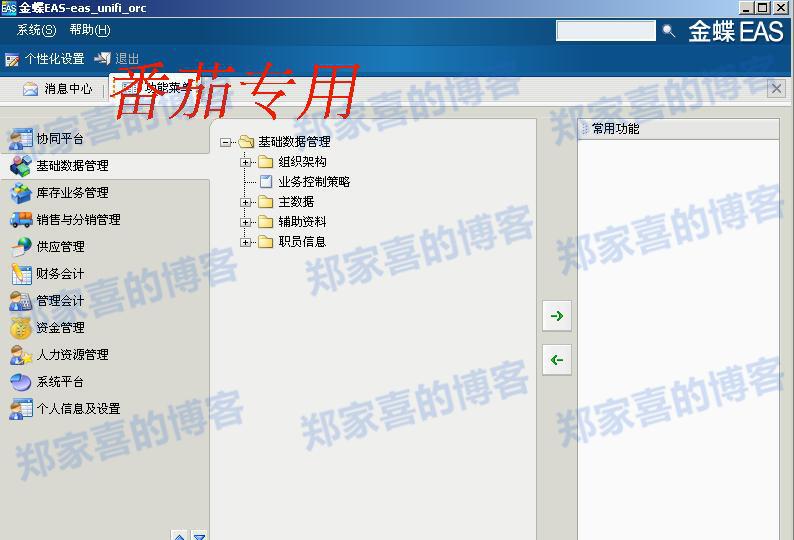Image resolution: width=794 pixels, height=540 pixels.
Task: Select the 职员信息 tree item label
Action: coord(302,242)
